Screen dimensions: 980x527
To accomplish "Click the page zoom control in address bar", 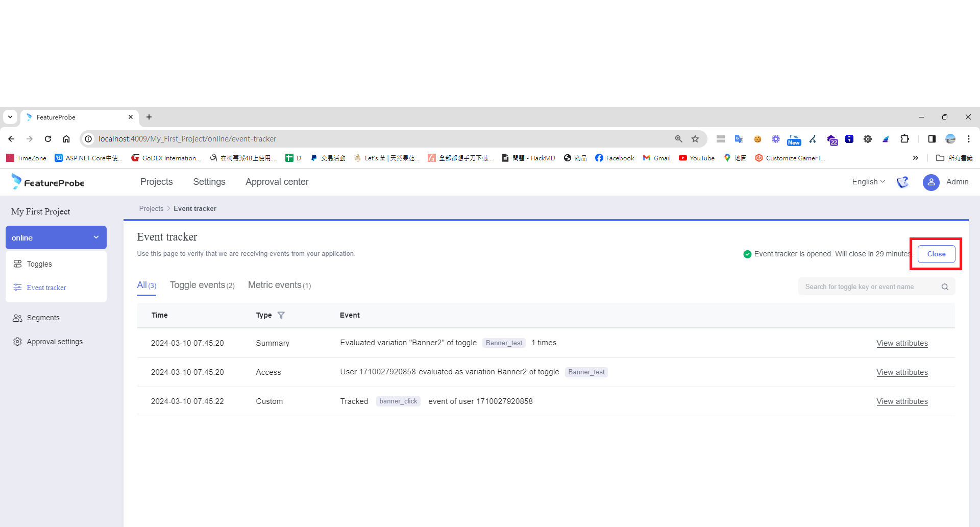I will (x=678, y=138).
